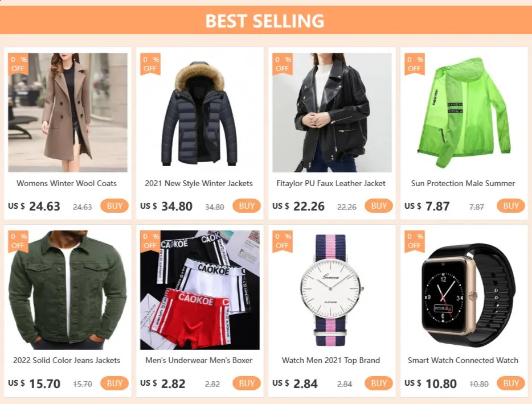Buy the Sun Protection Male Summer jacket
532x404 pixels.
coord(511,206)
